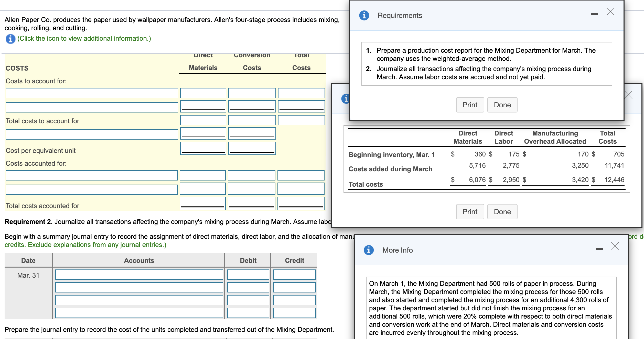Click Done in the Requirements dialog
Image resolution: width=644 pixels, height=339 pixels.
(502, 105)
